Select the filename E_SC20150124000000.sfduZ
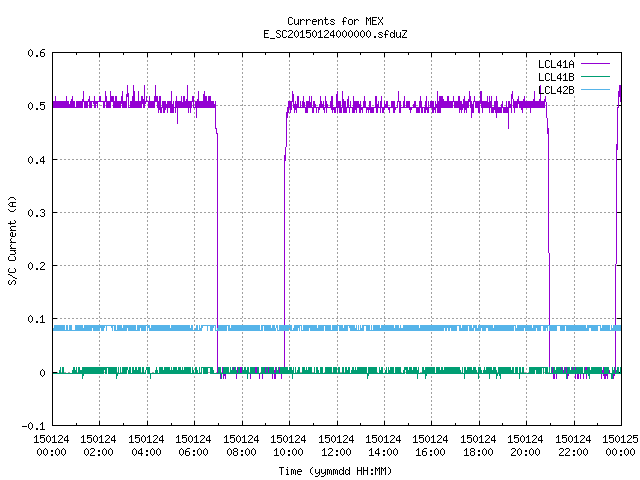 tap(335, 34)
